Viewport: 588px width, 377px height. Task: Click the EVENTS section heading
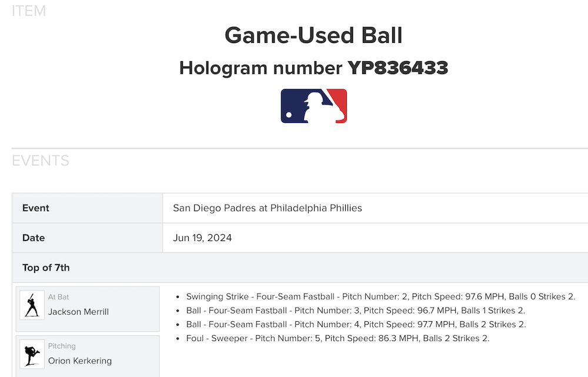(x=41, y=161)
